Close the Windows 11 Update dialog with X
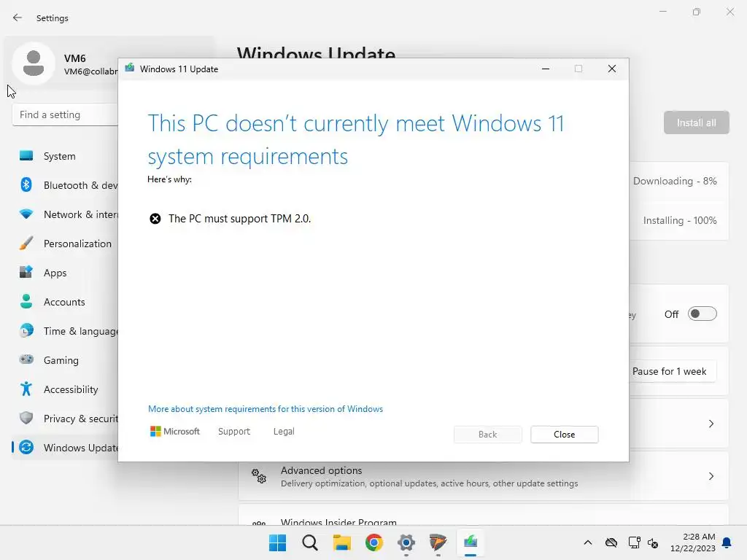 click(x=612, y=69)
